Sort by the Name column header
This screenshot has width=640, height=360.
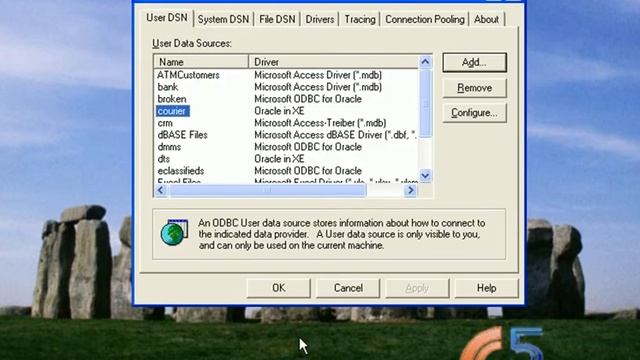click(x=201, y=62)
